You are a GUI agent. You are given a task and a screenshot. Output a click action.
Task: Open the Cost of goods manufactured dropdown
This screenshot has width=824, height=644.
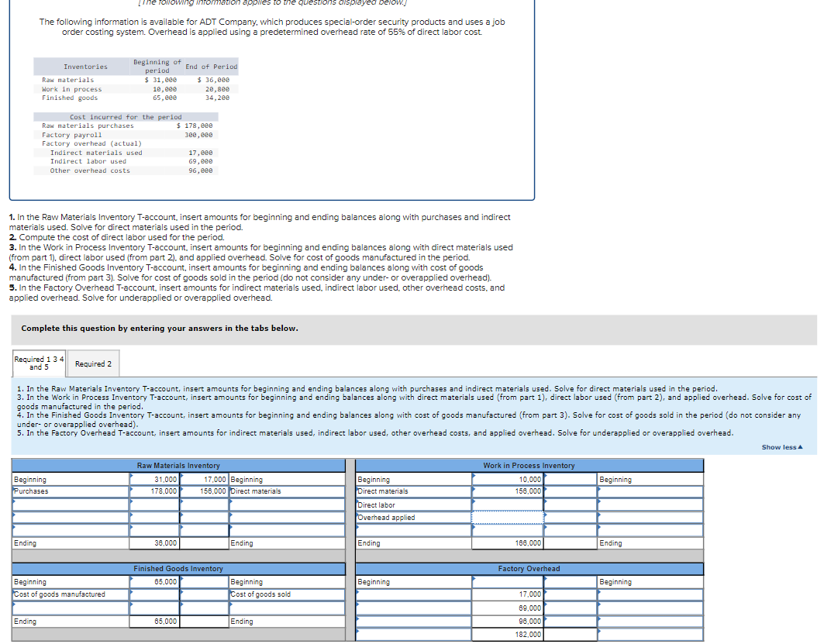71,594
